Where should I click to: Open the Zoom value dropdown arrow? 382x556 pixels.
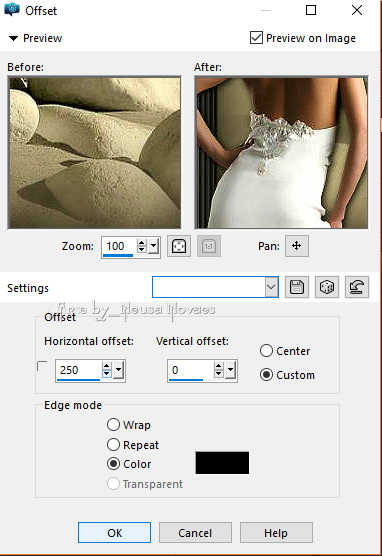[x=154, y=246]
